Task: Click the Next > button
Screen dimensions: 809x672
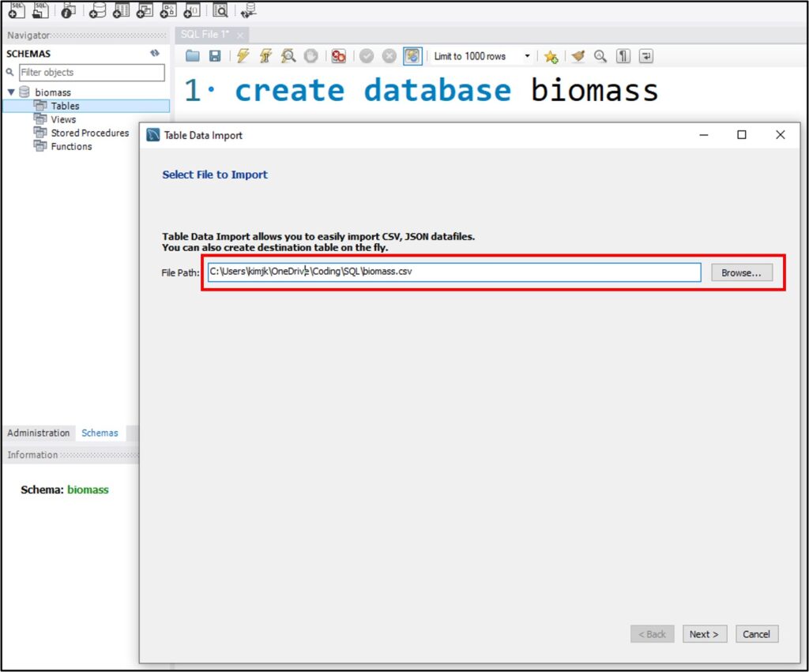Action: [703, 634]
